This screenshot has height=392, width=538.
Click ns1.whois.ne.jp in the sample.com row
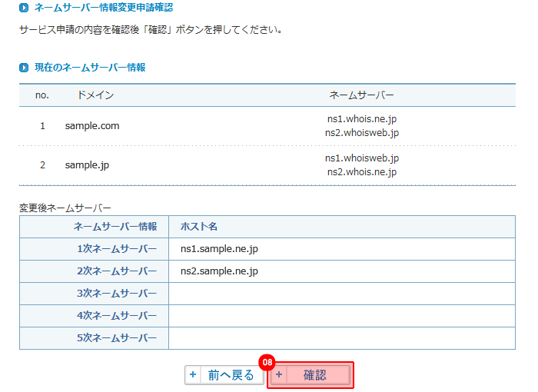click(x=361, y=119)
